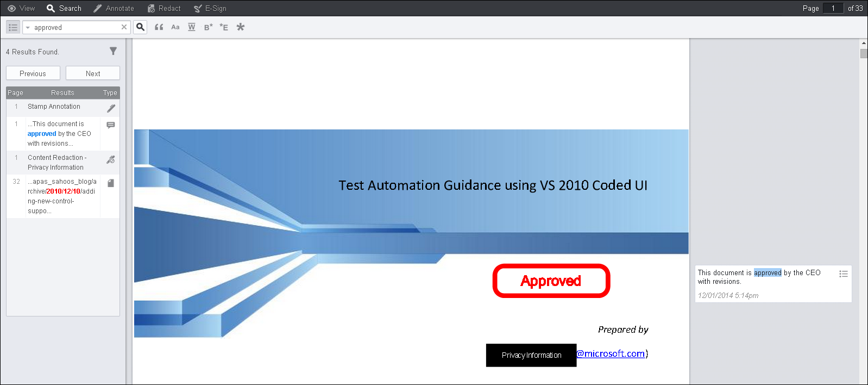Open the results filter funnel
Image resolution: width=868 pixels, height=385 pixels.
click(113, 51)
